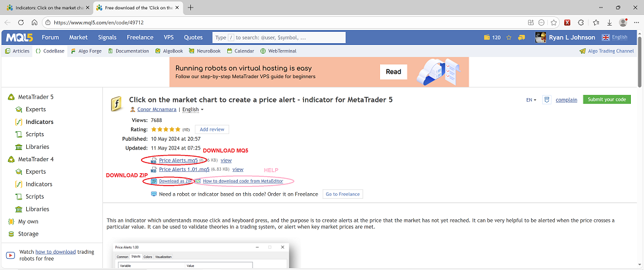Select the CodeBase tab
This screenshot has width=644, height=270.
pyautogui.click(x=50, y=51)
